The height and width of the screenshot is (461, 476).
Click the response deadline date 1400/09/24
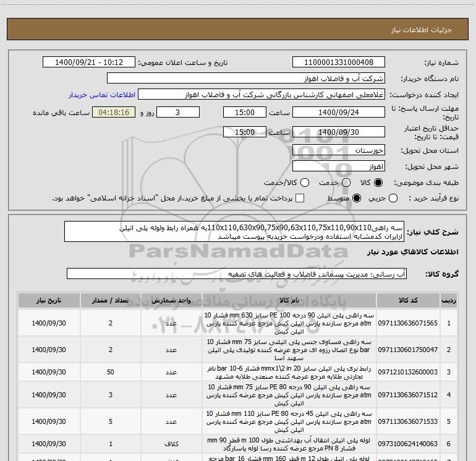(339, 113)
